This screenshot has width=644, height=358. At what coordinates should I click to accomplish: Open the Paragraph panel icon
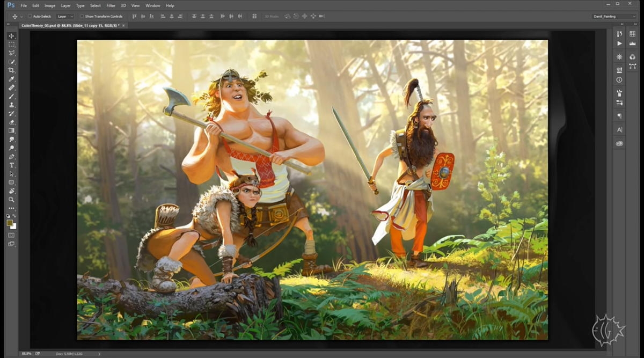pyautogui.click(x=619, y=116)
